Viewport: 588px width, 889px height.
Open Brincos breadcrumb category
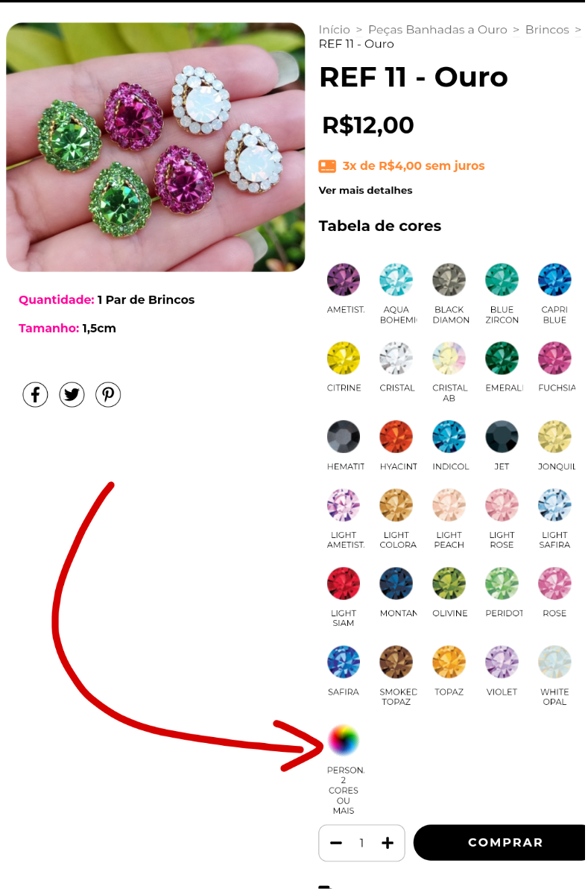coord(546,30)
